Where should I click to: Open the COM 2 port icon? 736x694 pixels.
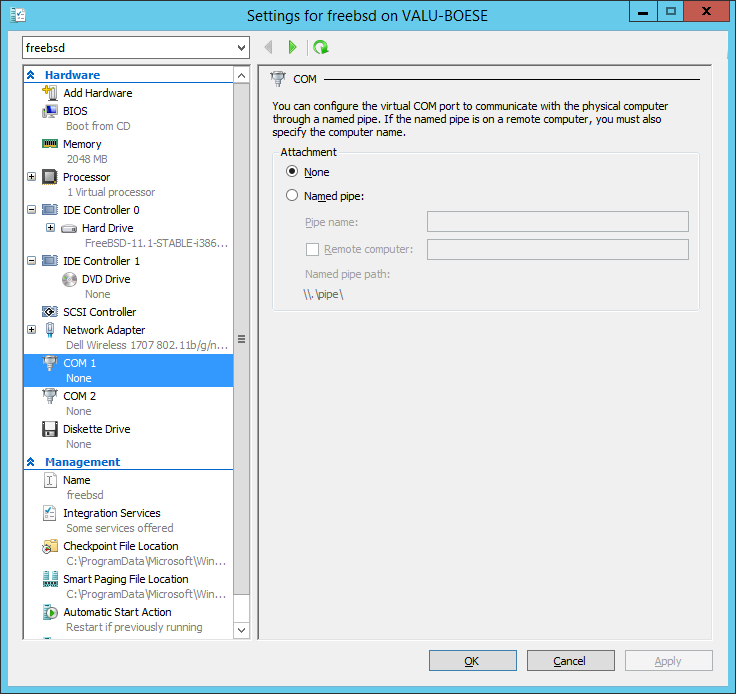click(50, 396)
